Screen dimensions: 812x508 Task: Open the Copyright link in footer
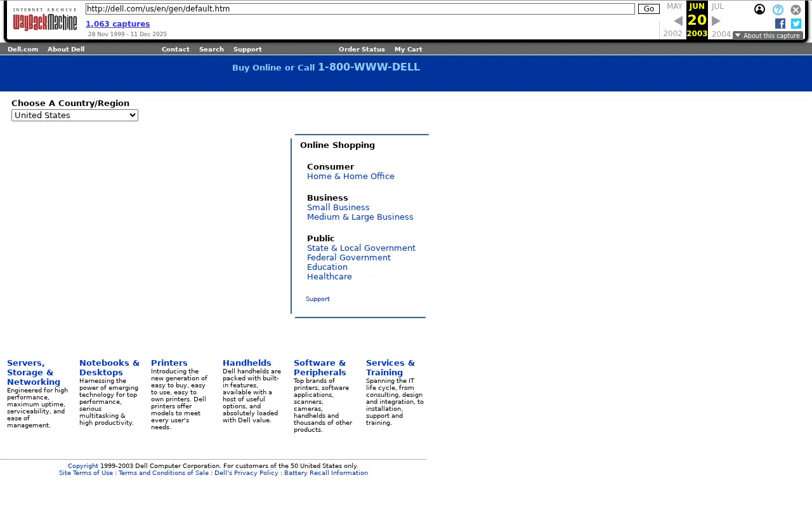click(x=83, y=466)
